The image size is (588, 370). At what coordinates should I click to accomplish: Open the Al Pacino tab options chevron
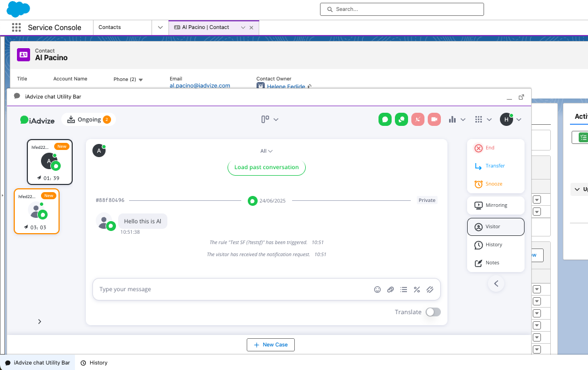(243, 27)
